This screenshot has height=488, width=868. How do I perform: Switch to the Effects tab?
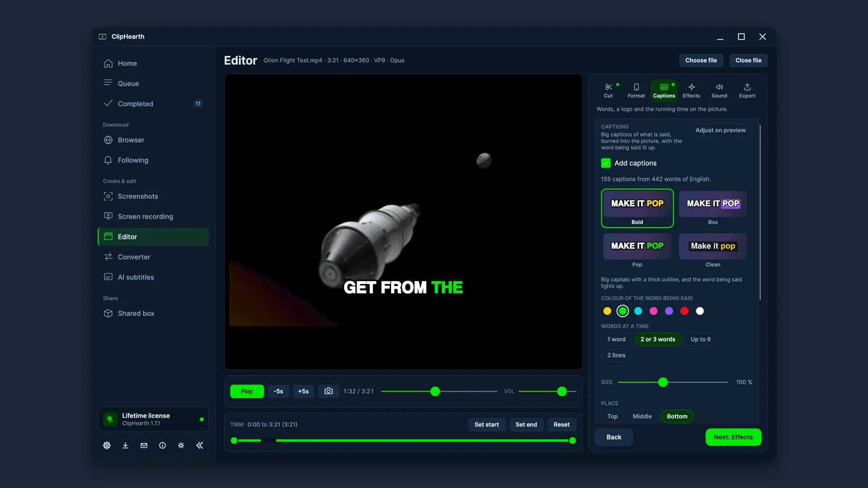(x=691, y=90)
